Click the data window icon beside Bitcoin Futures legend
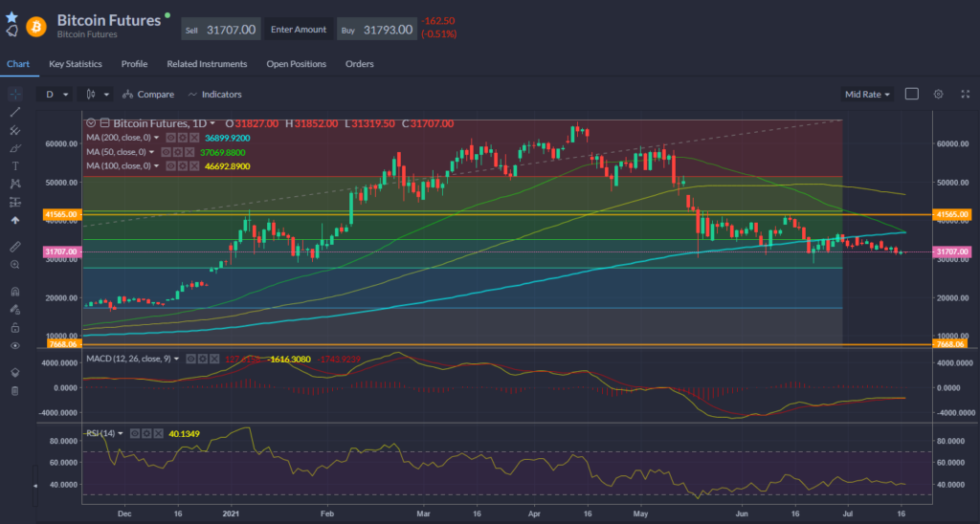 pos(105,123)
